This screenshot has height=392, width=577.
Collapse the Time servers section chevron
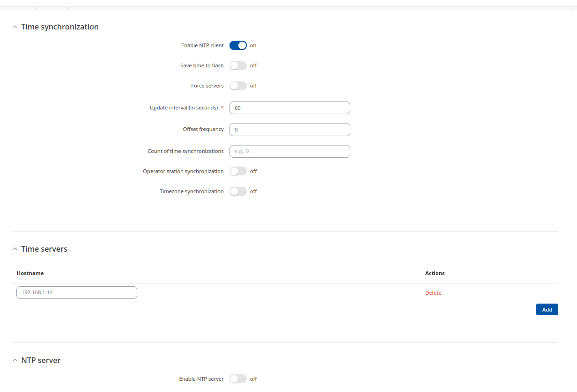point(15,249)
